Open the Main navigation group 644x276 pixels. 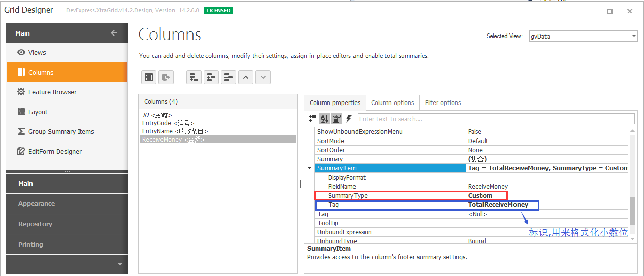pos(67,183)
